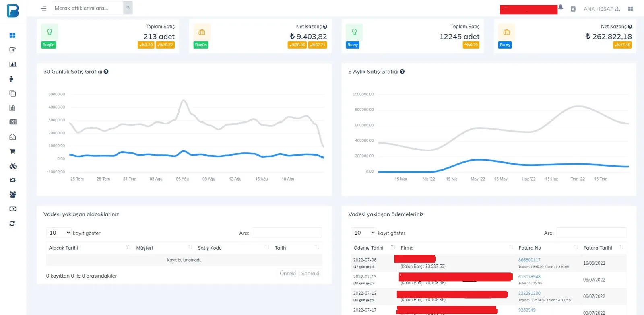The height and width of the screenshot is (315, 644).
Task: Sort by Ödeme Tarihi column
Action: [x=374, y=248]
